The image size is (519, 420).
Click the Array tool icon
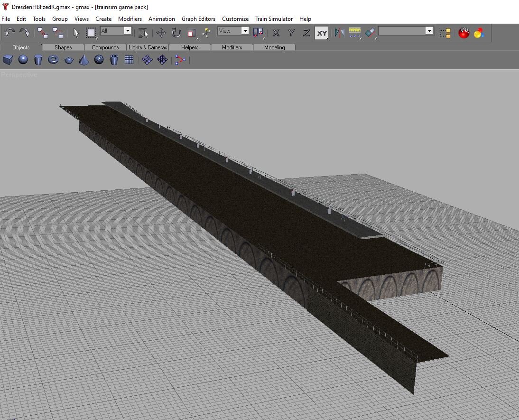pos(355,33)
